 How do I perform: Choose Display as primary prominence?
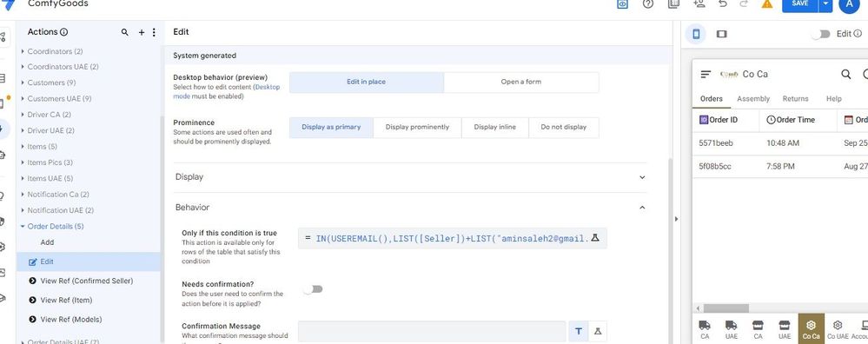tap(331, 127)
